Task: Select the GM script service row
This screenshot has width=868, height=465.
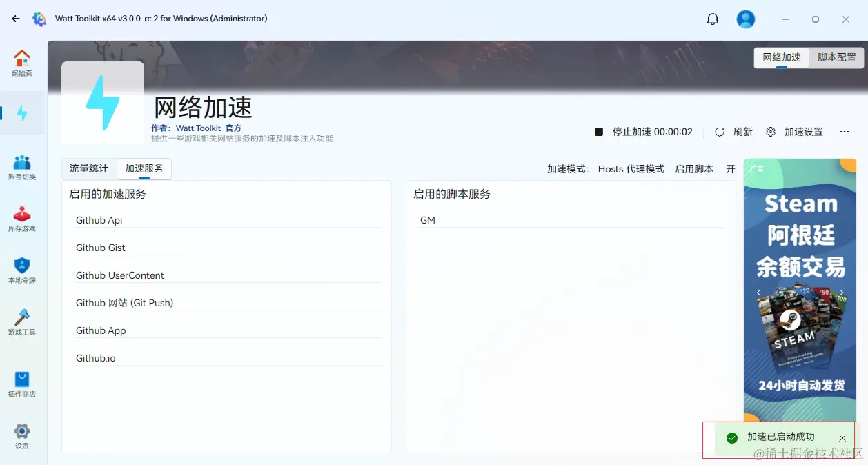Action: point(572,220)
